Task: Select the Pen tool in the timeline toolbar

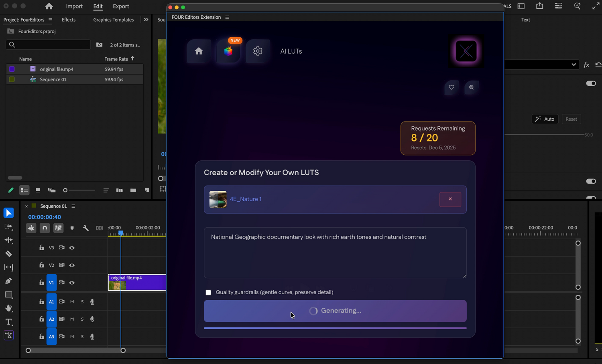Action: click(8, 281)
